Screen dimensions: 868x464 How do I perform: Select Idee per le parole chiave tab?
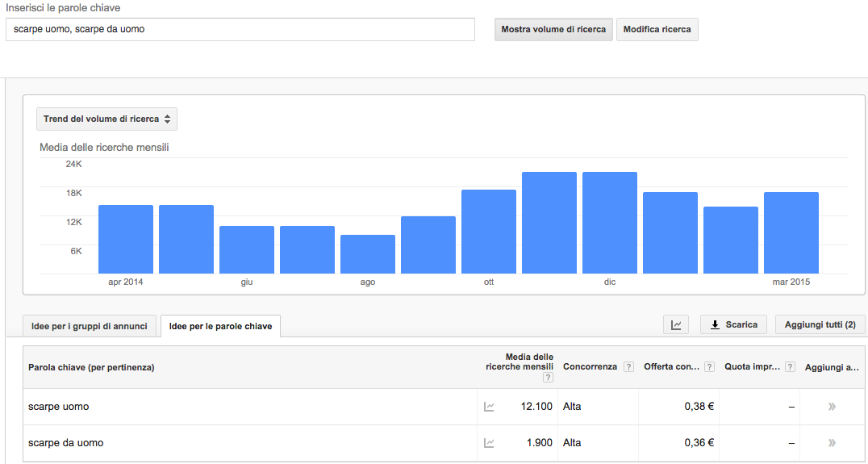click(x=220, y=326)
